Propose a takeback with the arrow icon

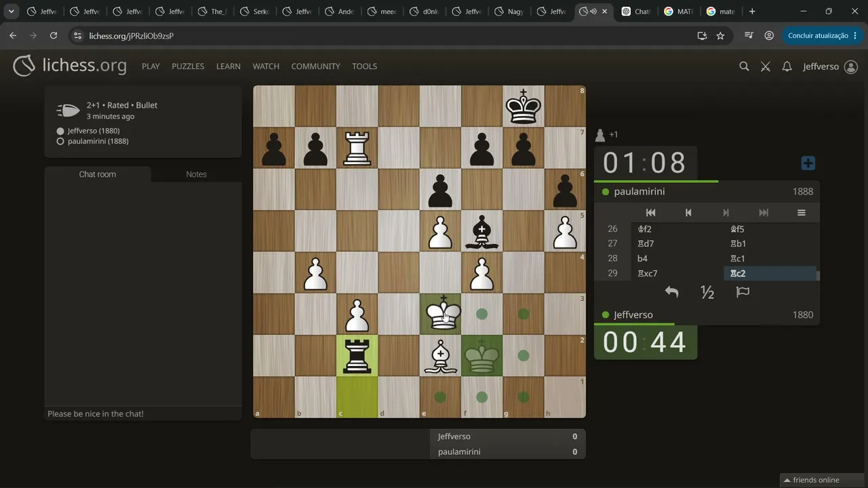point(671,292)
